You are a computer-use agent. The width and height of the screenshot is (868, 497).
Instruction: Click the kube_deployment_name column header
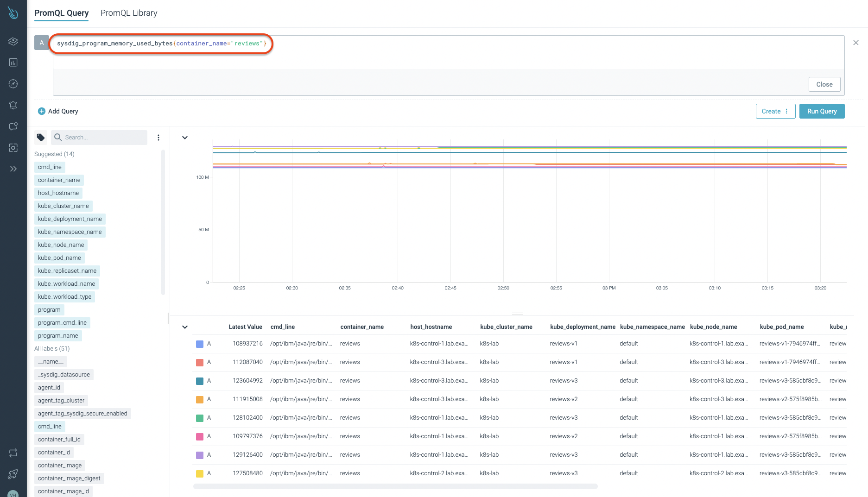pos(583,327)
